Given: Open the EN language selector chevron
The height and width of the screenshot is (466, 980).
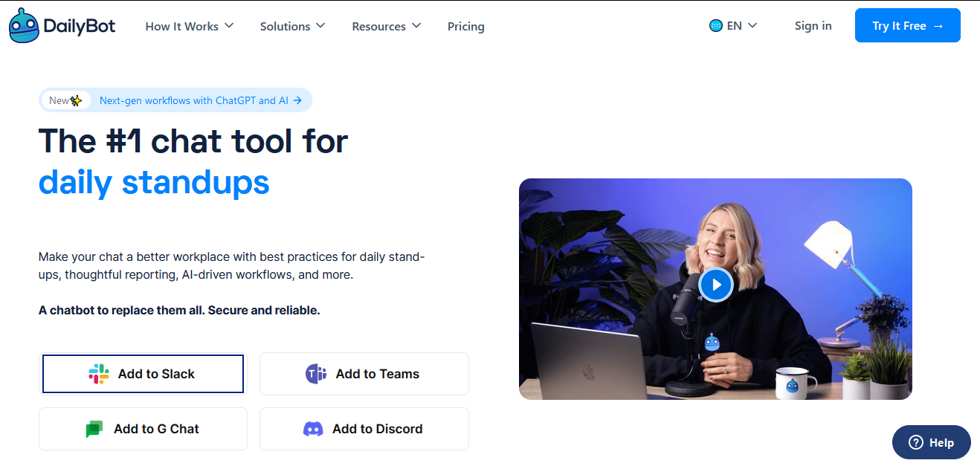Looking at the screenshot, I should [x=752, y=25].
